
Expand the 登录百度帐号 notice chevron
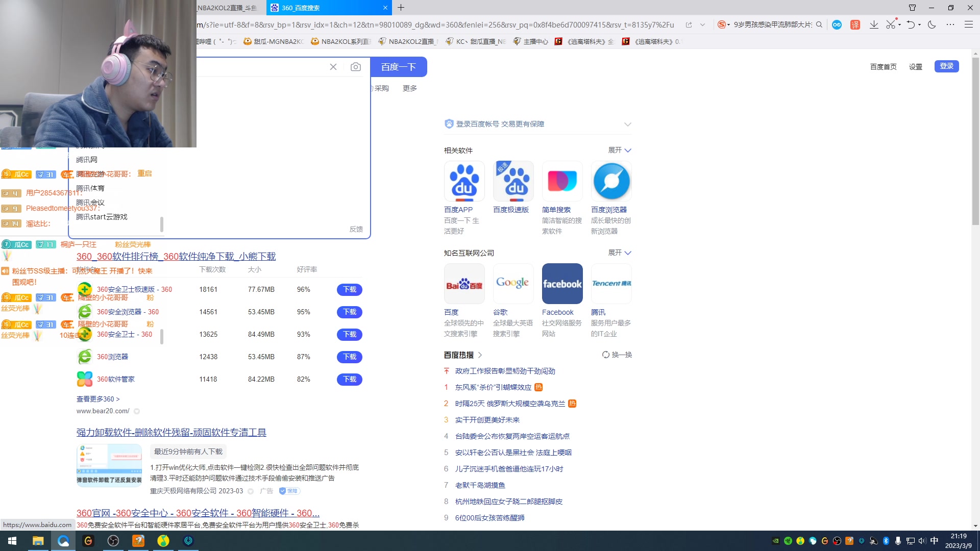coord(628,124)
